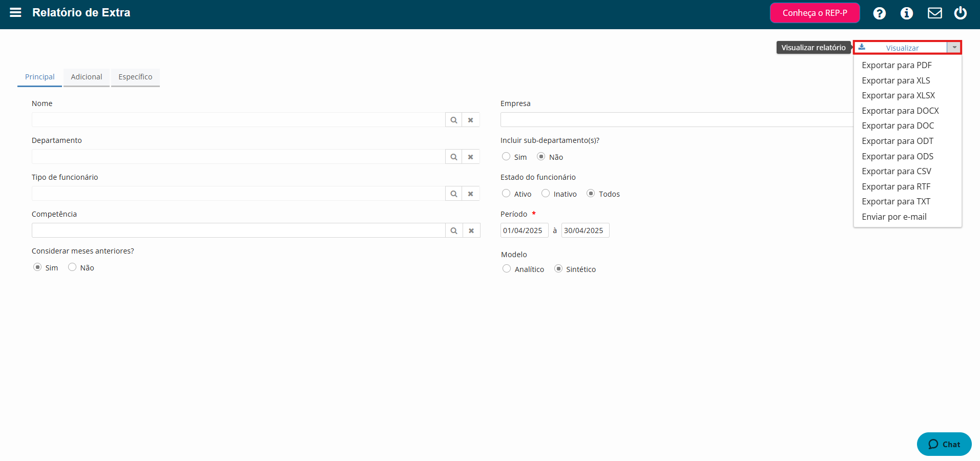Select Sim for incluir sub-departamentos

(x=506, y=156)
